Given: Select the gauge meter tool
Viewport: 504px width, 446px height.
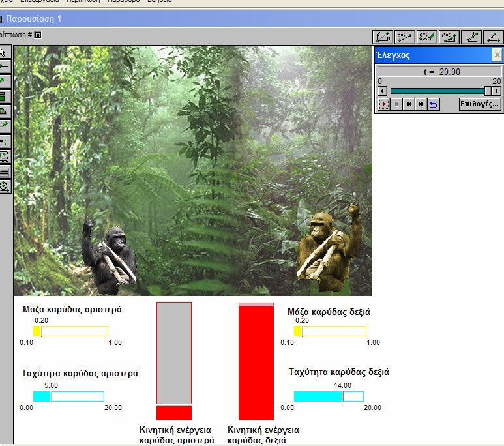Looking at the screenshot, I should pyautogui.click(x=5, y=111).
